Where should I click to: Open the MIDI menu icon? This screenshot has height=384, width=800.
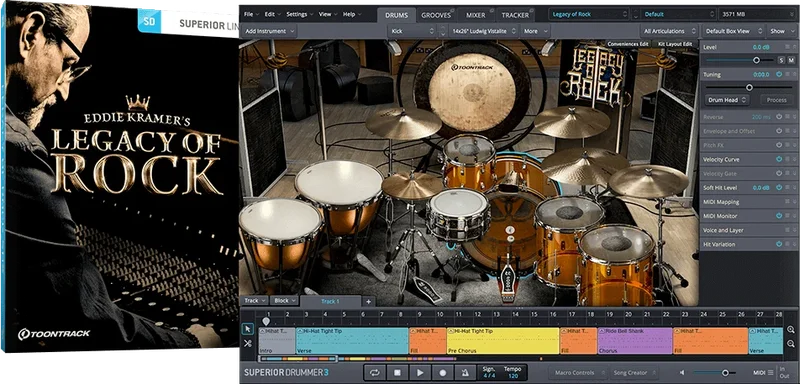click(770, 373)
